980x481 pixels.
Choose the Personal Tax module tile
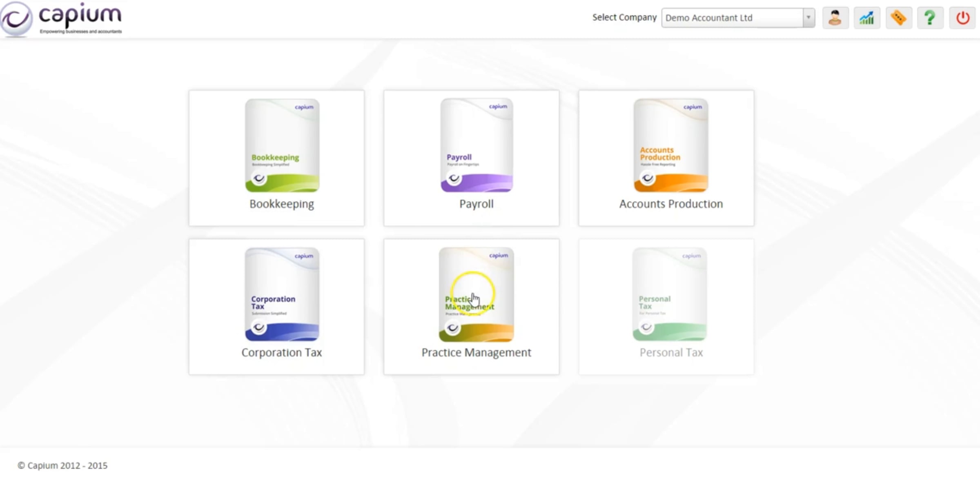(666, 307)
